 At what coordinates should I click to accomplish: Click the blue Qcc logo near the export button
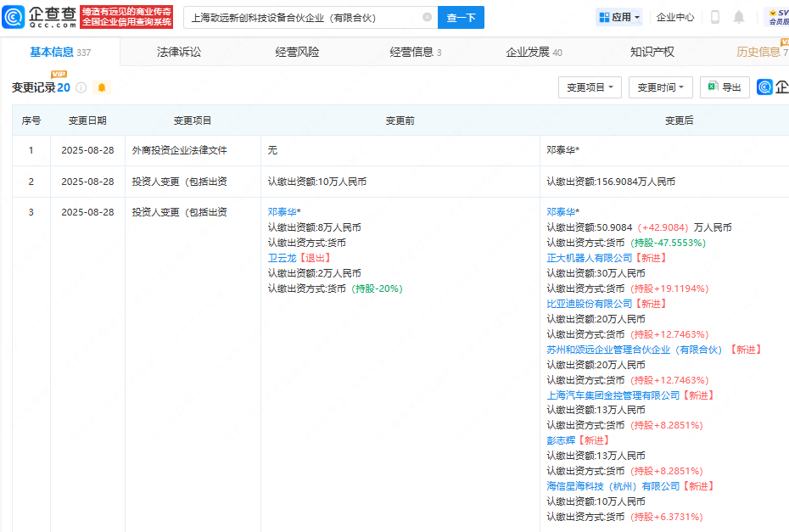pos(764,87)
